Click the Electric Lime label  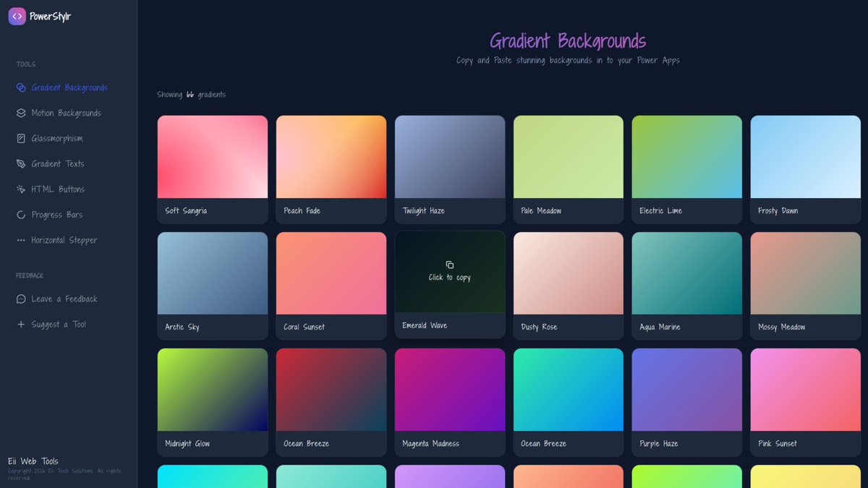click(x=660, y=211)
